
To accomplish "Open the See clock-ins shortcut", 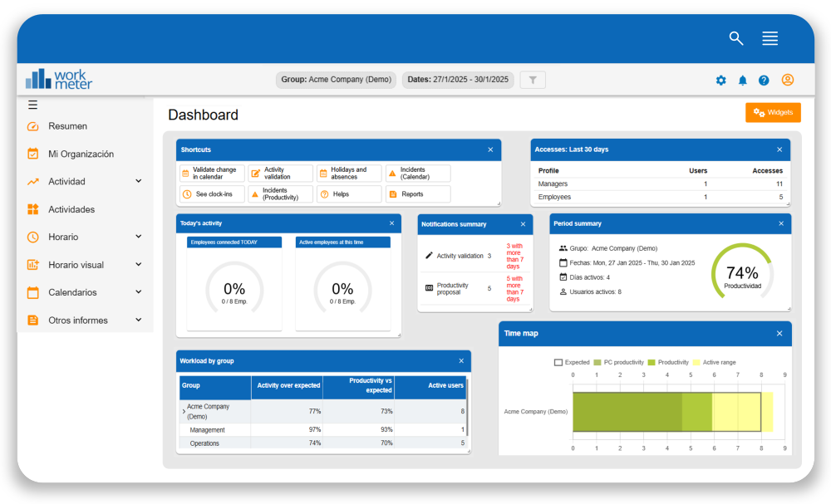I will pyautogui.click(x=210, y=193).
